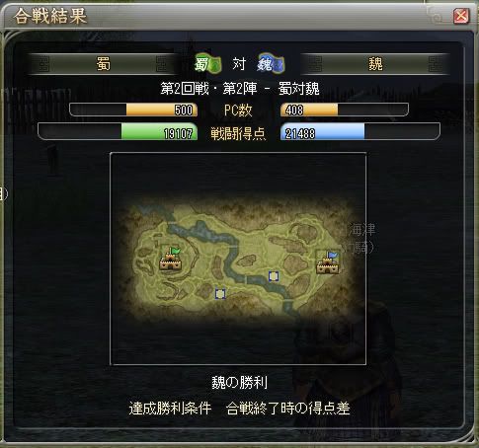This screenshot has width=479, height=448.
Task: Click the blue 戦闘得点 bar 21488
Action: [x=360, y=131]
